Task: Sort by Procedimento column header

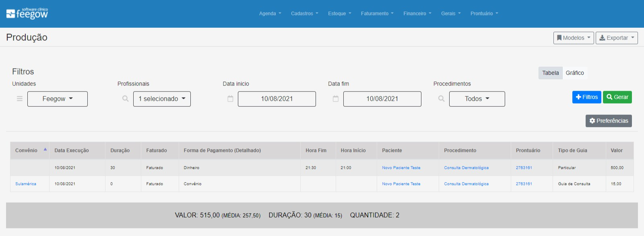Action: (x=475, y=151)
